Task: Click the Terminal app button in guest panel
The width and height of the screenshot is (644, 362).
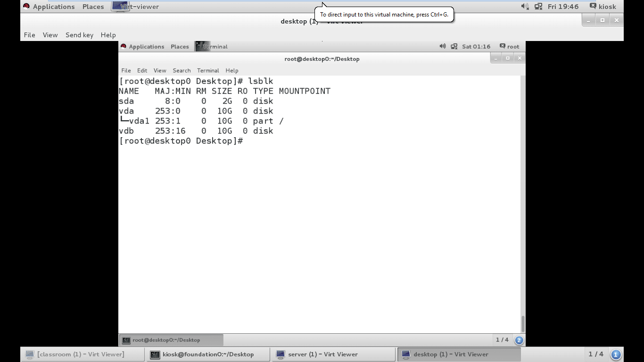Action: 212,47
